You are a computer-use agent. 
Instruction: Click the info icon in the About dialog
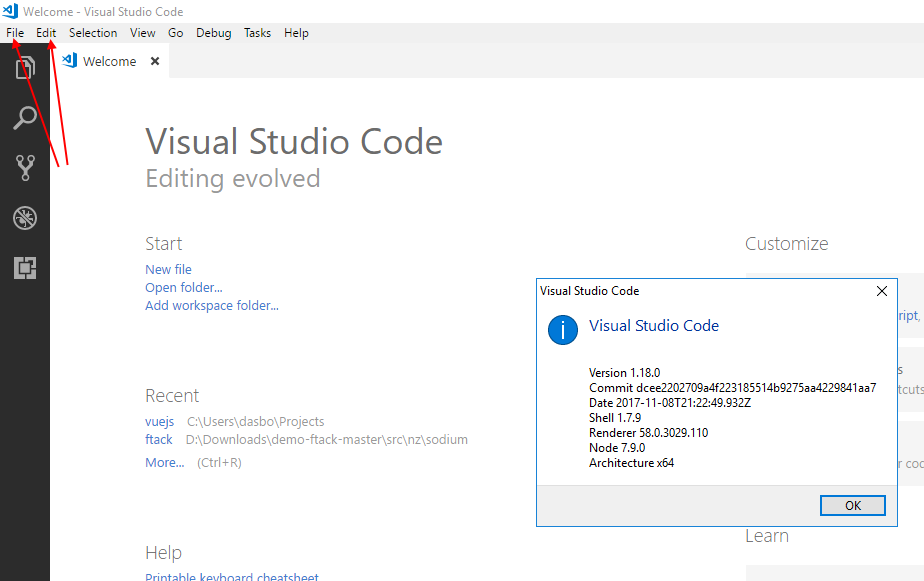(562, 330)
